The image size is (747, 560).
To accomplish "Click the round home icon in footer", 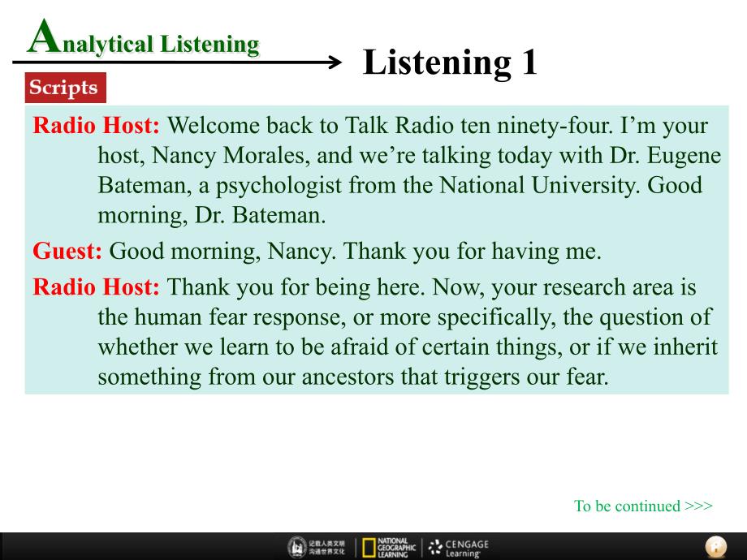I will pos(715,546).
